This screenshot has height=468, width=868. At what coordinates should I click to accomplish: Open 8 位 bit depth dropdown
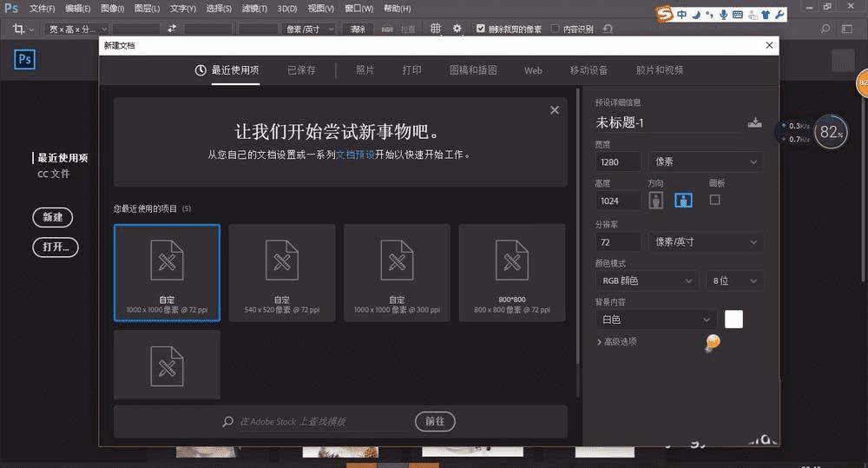coord(734,280)
